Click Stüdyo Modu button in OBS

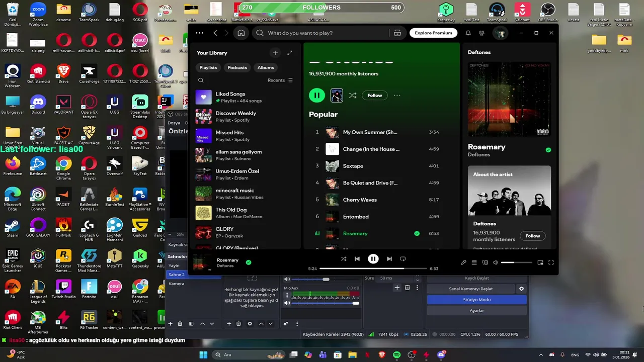tap(477, 300)
